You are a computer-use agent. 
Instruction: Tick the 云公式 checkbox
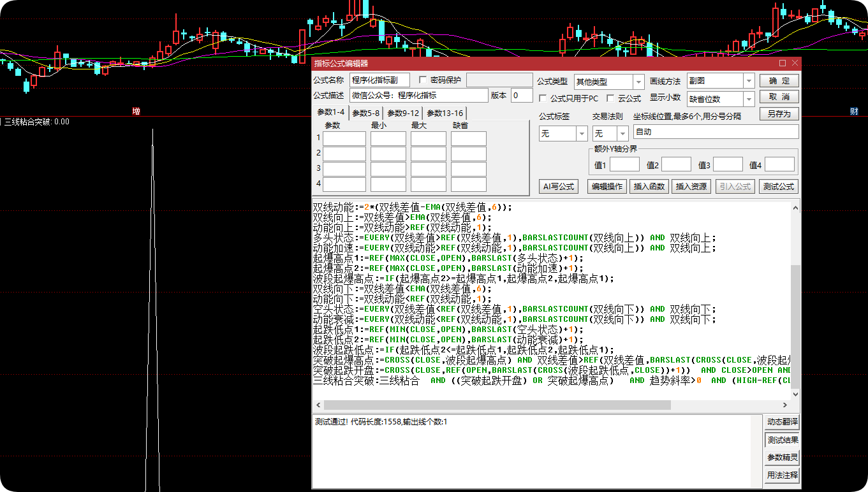611,98
